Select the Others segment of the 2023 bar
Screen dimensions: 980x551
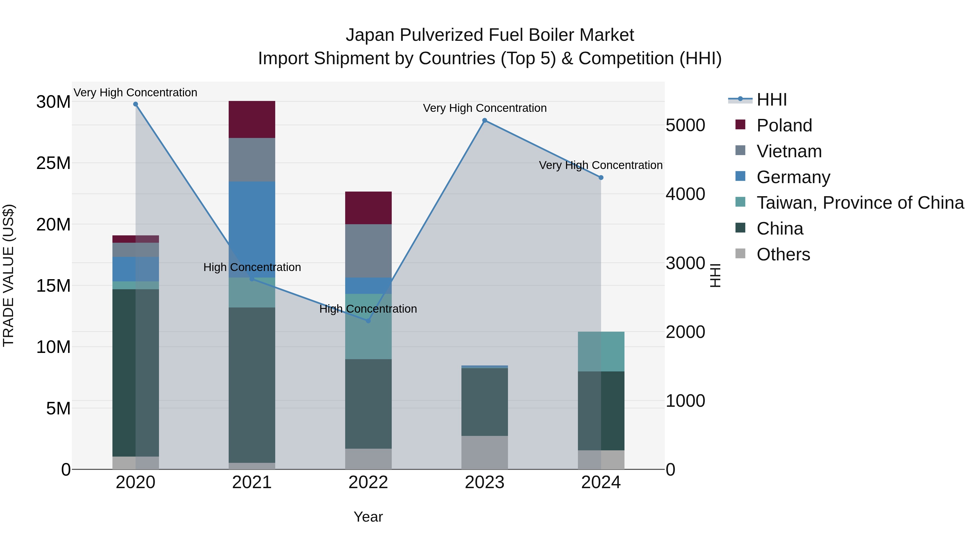485,453
